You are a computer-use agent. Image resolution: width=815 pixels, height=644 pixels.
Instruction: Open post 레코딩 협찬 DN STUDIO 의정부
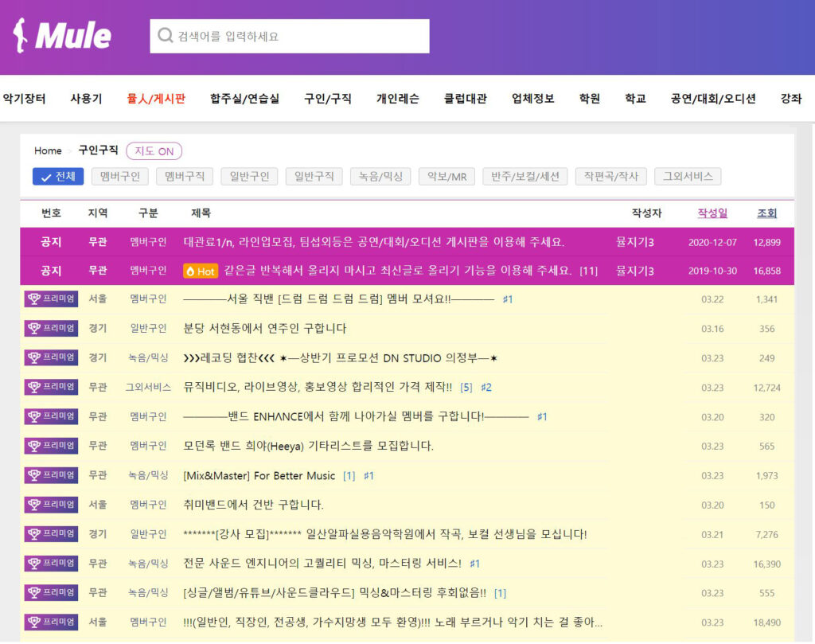pyautogui.click(x=341, y=357)
